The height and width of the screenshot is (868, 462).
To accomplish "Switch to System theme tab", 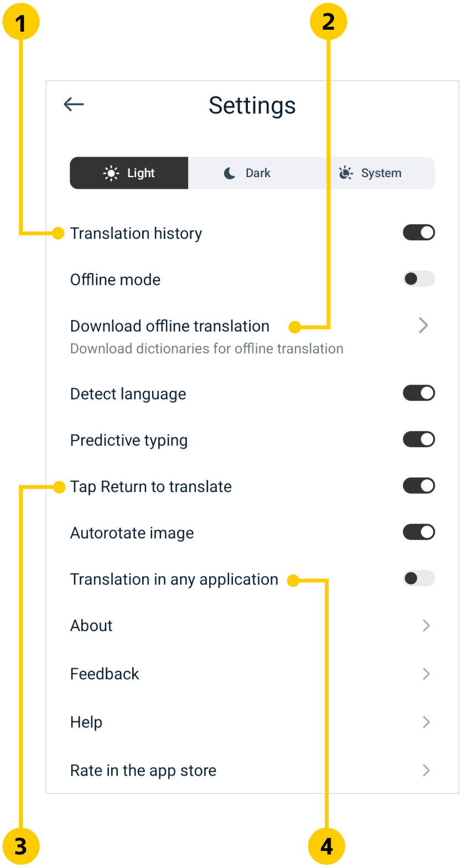I will (x=381, y=173).
